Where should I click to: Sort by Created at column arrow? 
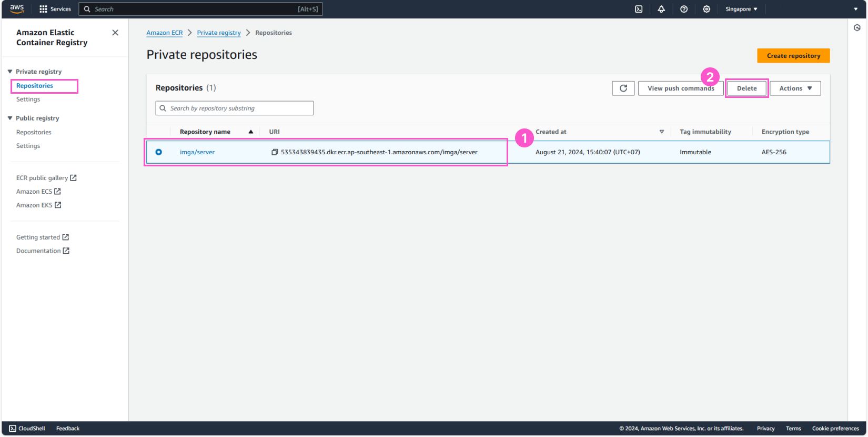[x=662, y=132]
